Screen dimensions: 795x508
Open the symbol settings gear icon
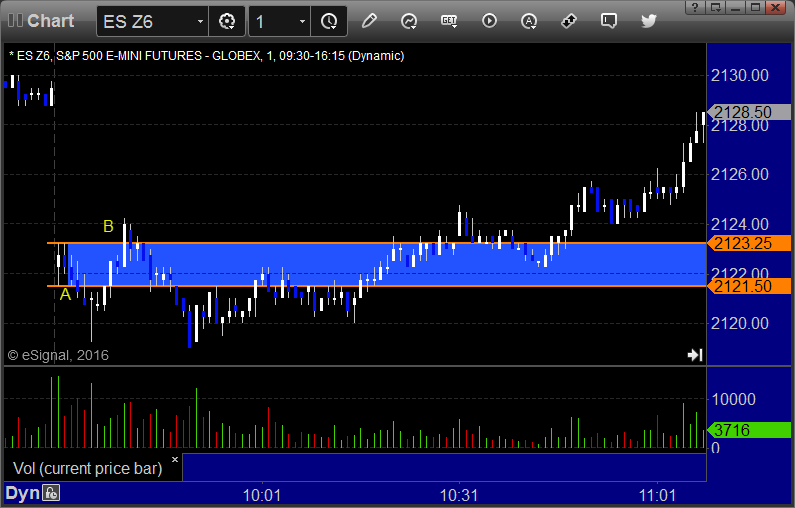pos(227,21)
